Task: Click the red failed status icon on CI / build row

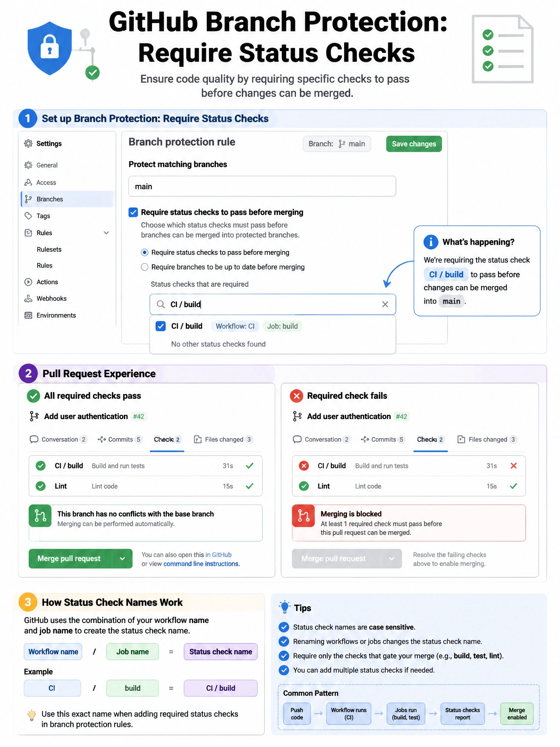Action: tap(304, 466)
